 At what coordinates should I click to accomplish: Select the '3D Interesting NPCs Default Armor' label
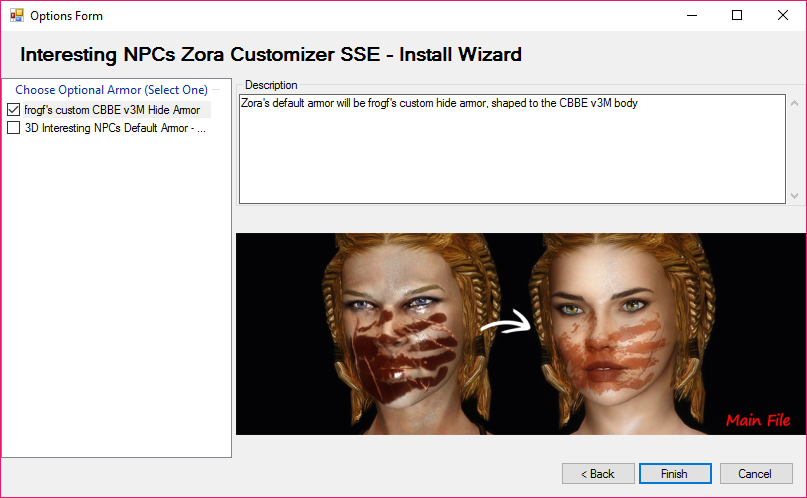click(x=115, y=128)
